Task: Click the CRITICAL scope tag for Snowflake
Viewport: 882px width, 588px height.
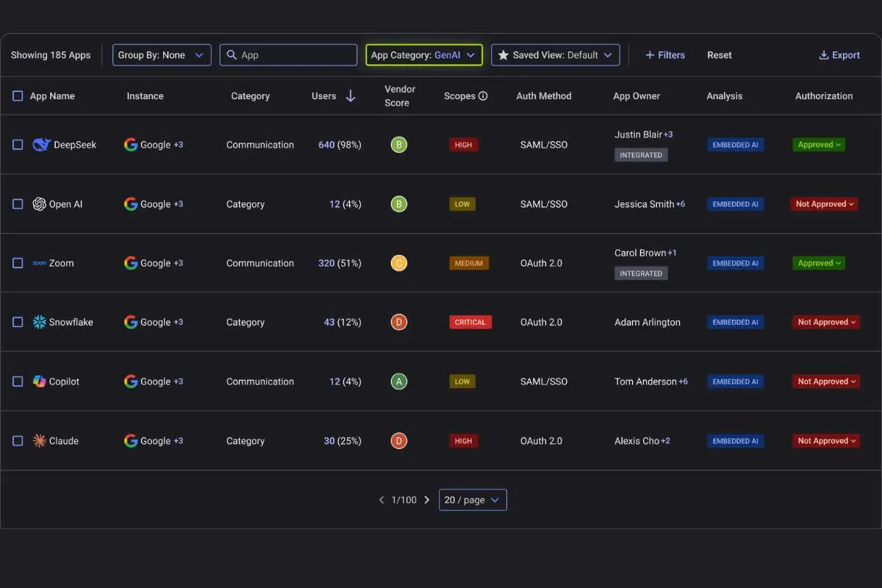Action: (x=470, y=322)
